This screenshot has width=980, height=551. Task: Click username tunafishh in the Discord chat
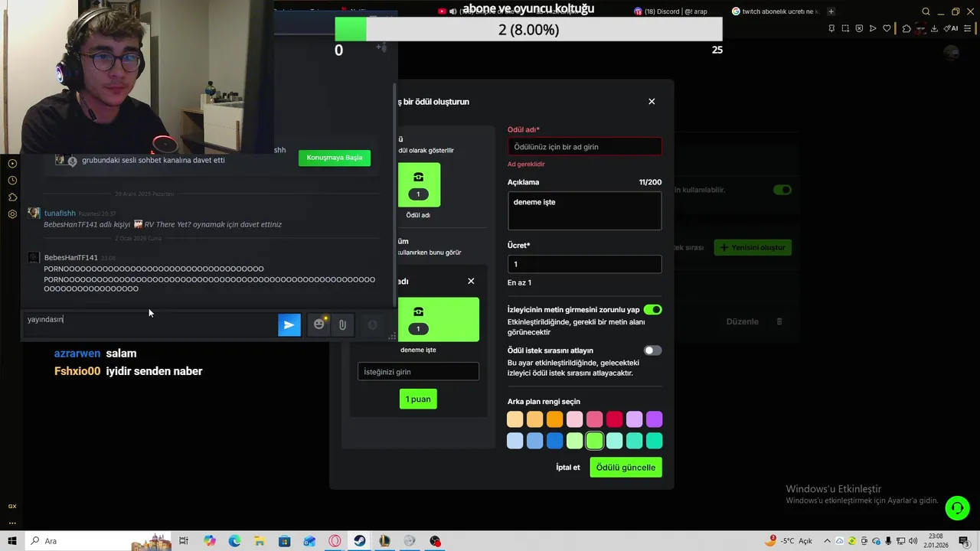(60, 214)
